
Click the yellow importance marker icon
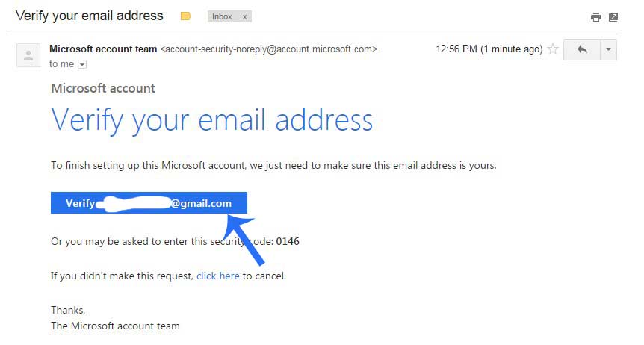click(x=186, y=16)
